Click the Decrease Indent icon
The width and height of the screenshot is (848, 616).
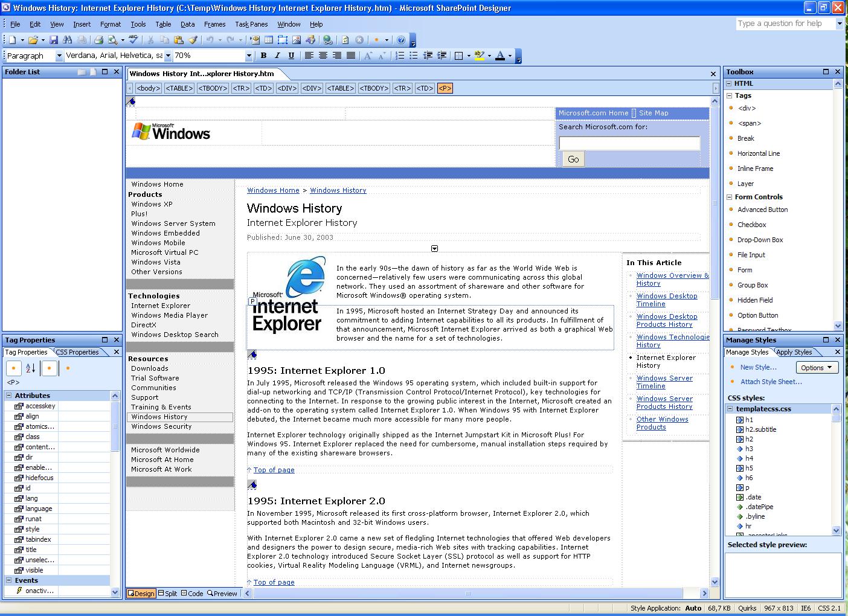point(428,56)
